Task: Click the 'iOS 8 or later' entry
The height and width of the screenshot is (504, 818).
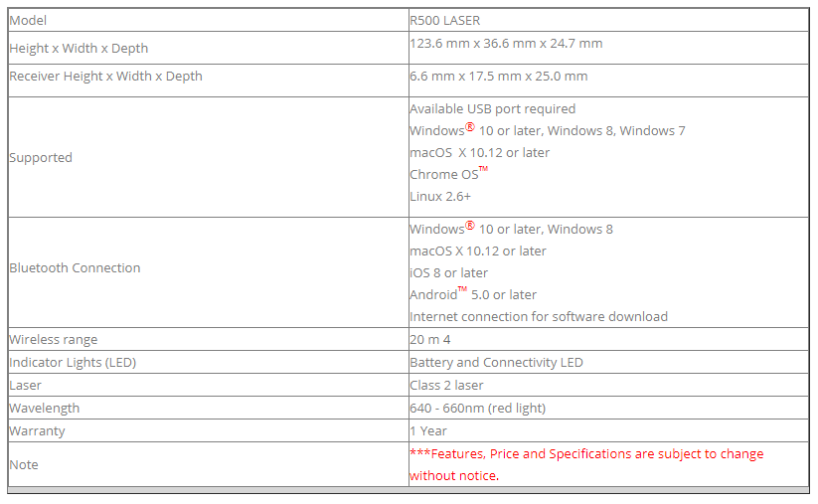Action: [x=449, y=273]
